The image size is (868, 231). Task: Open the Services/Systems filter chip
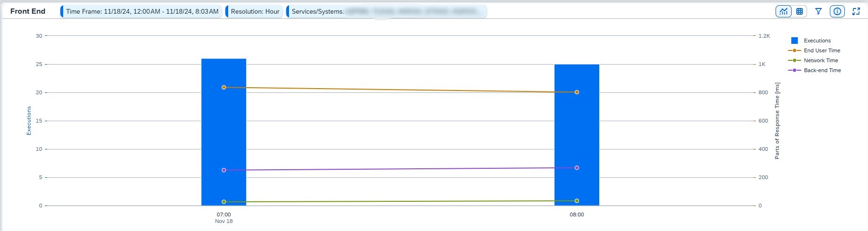coord(387,11)
